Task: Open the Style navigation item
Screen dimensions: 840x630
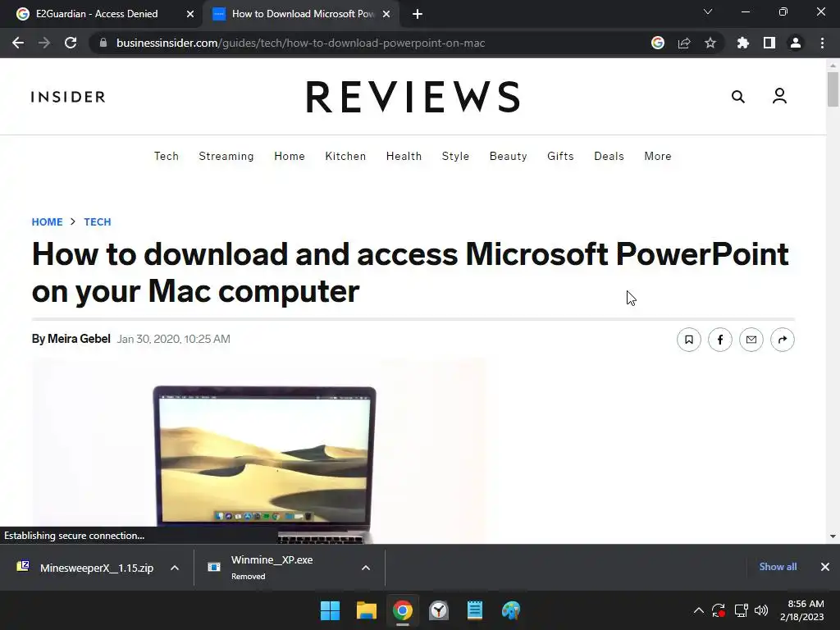Action: point(455,157)
